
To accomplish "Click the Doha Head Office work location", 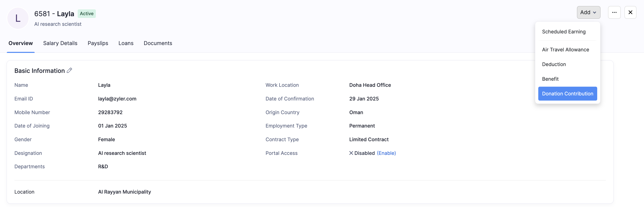I will click(370, 85).
